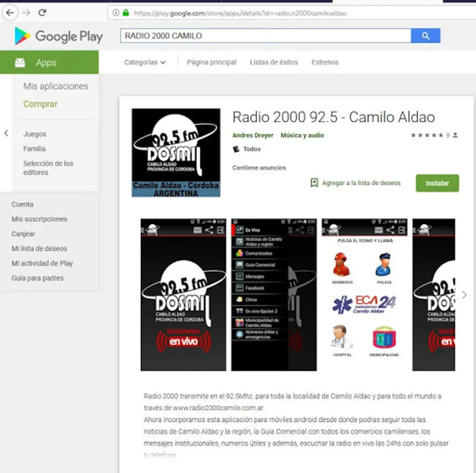
Task: Open the partially visible fourth screenshot
Action: pos(433,295)
